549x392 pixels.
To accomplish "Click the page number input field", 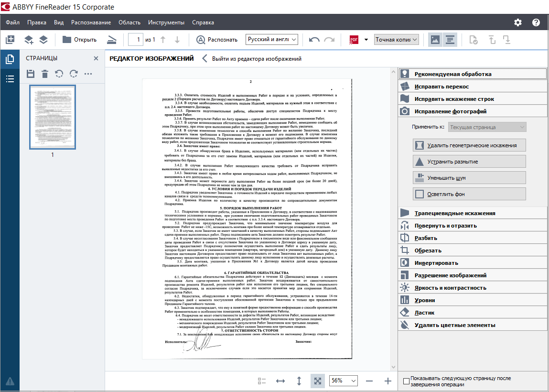I will point(136,40).
